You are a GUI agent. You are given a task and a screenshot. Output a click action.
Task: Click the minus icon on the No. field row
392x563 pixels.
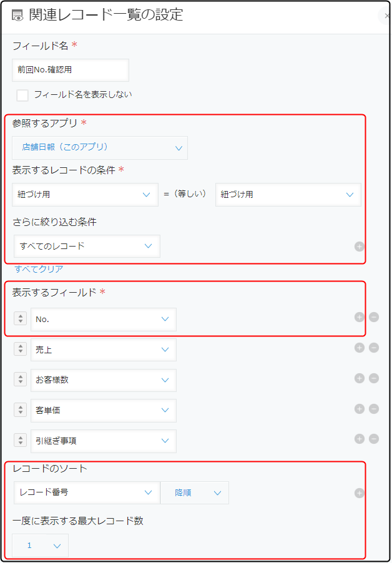tap(374, 317)
